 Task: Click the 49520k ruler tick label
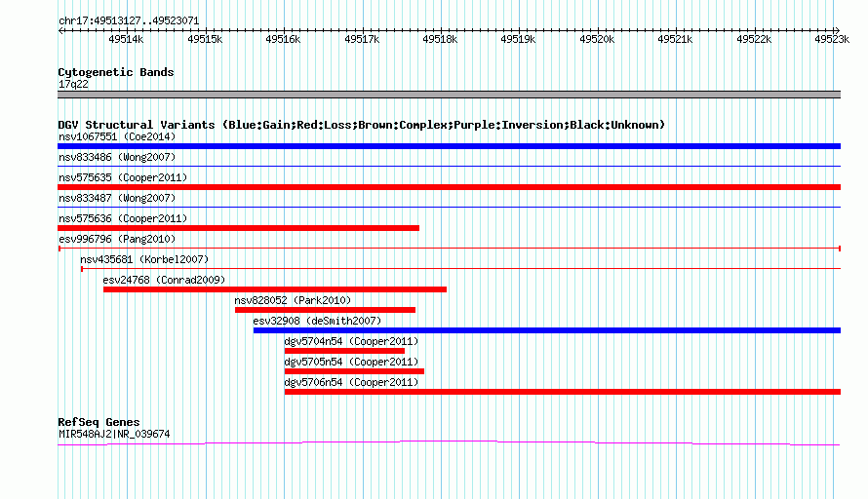[597, 39]
